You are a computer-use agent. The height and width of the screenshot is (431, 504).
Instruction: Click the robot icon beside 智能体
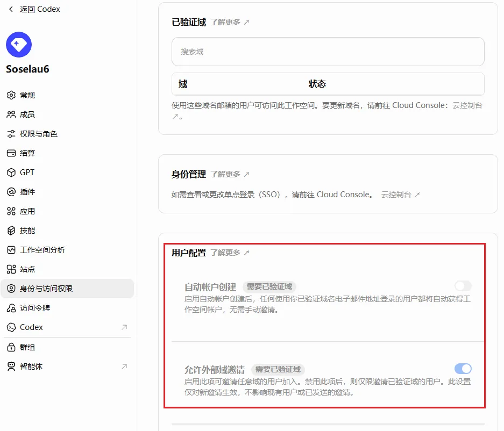11,367
